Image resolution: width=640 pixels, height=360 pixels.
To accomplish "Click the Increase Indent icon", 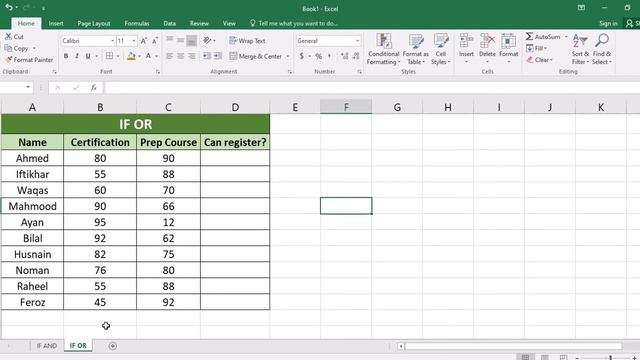I will click(x=218, y=56).
